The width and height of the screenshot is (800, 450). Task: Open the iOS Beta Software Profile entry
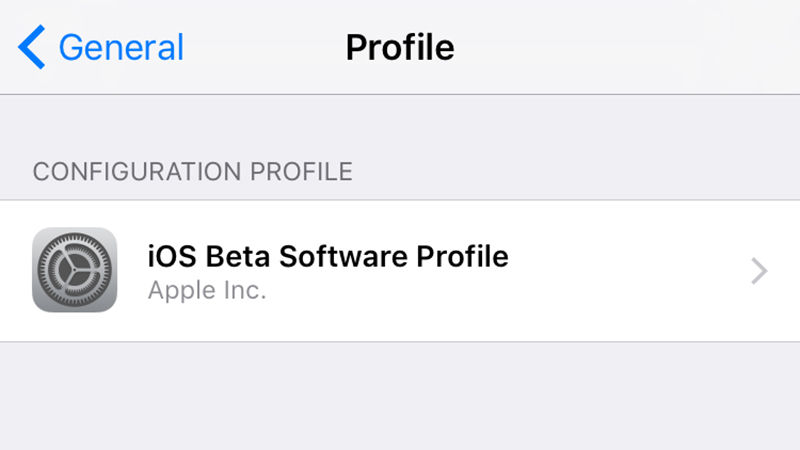click(400, 271)
